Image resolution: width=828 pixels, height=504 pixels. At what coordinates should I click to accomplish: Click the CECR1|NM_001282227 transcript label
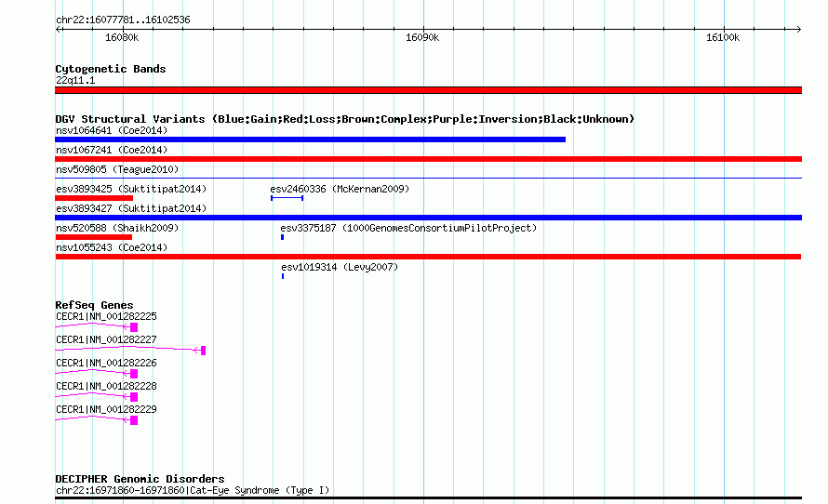[x=106, y=339]
